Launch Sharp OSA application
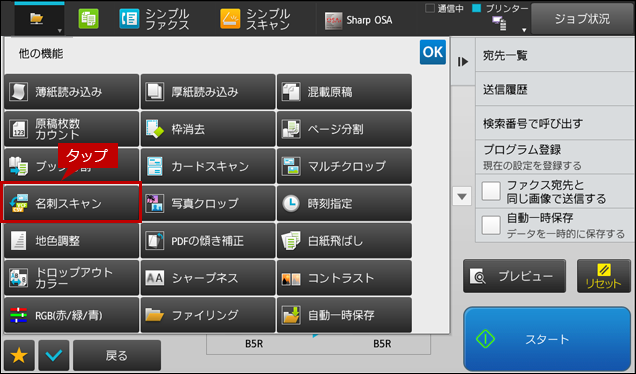Screen dimensions: 636x374 pos(359,20)
